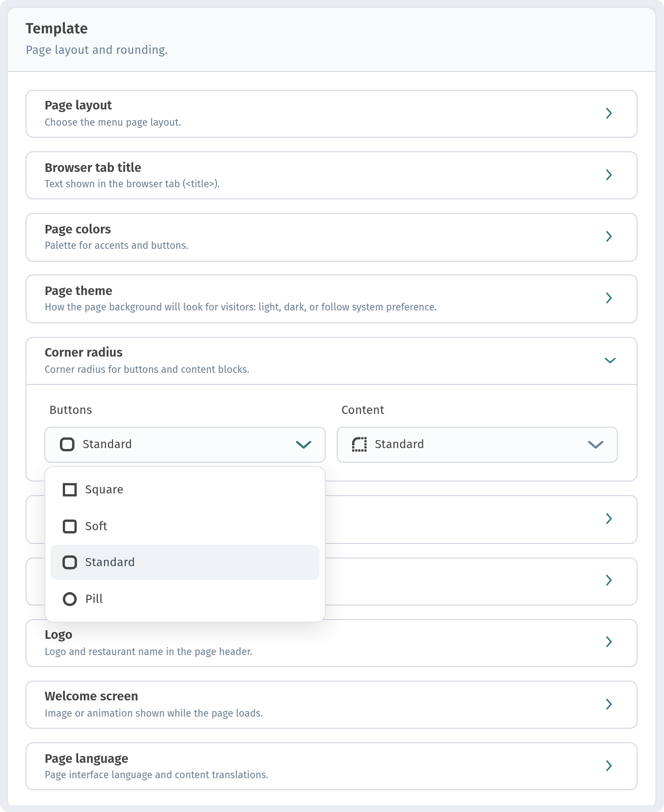This screenshot has width=664, height=812.
Task: Click "Choose the menu page layout." description
Action: click(113, 122)
